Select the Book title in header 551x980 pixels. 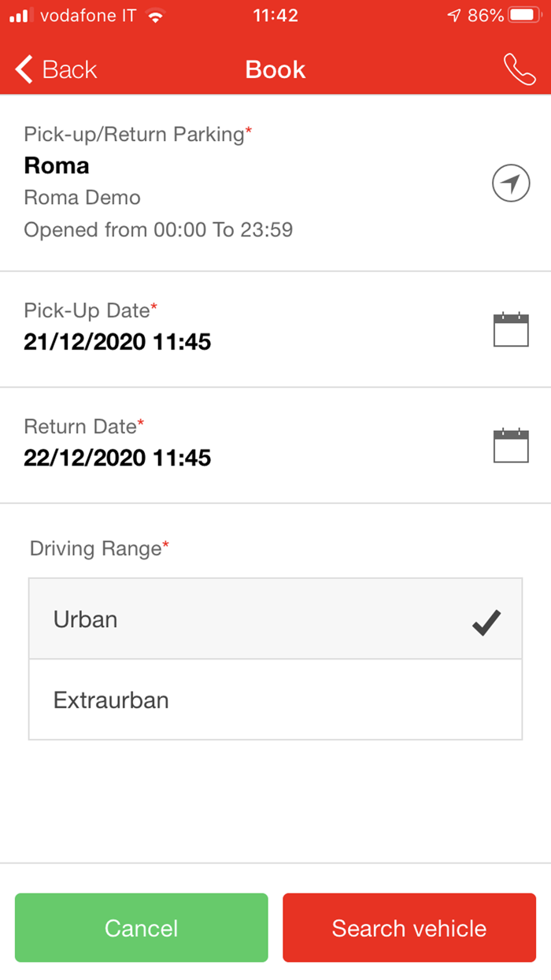click(275, 69)
